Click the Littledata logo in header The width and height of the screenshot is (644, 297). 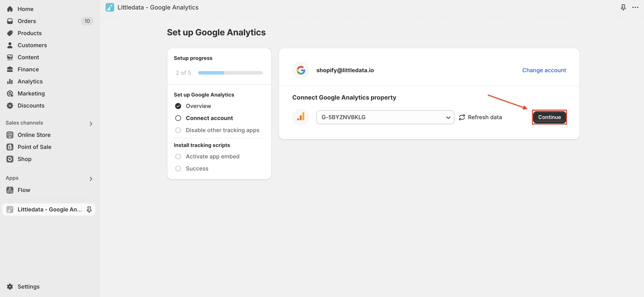tap(110, 8)
